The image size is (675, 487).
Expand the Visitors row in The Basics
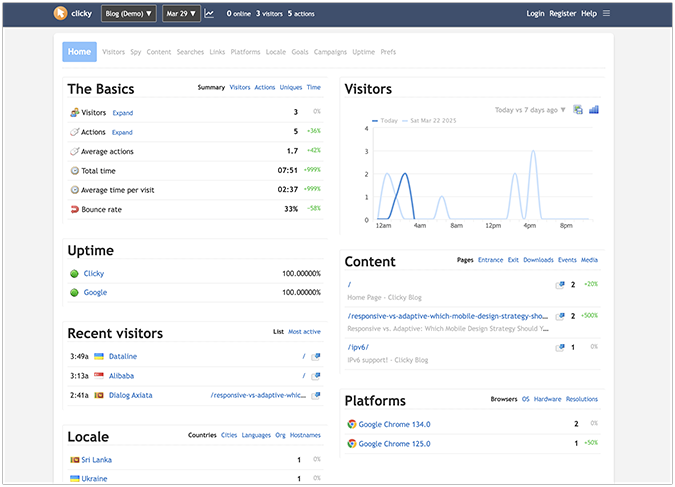123,113
